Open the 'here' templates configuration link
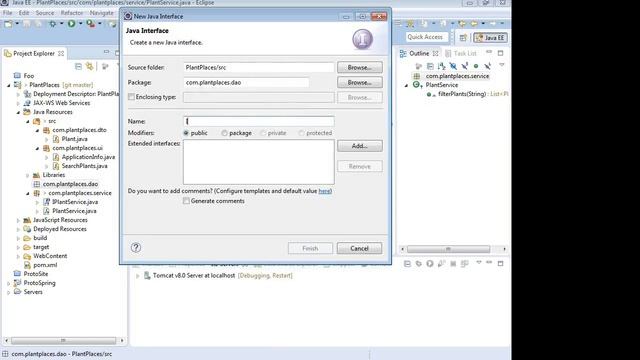640x360 pixels. [x=324, y=191]
